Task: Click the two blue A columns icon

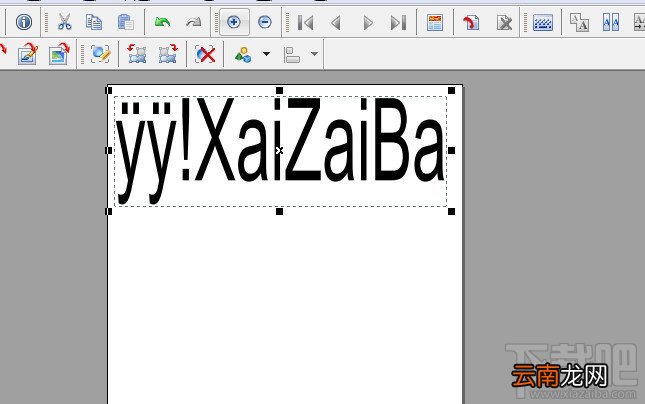Action: (611, 23)
